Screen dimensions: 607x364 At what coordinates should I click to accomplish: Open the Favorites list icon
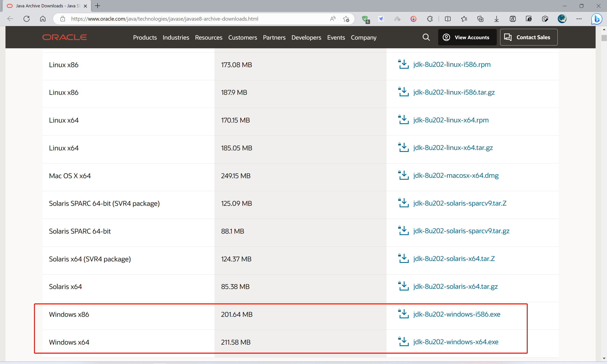click(x=464, y=19)
